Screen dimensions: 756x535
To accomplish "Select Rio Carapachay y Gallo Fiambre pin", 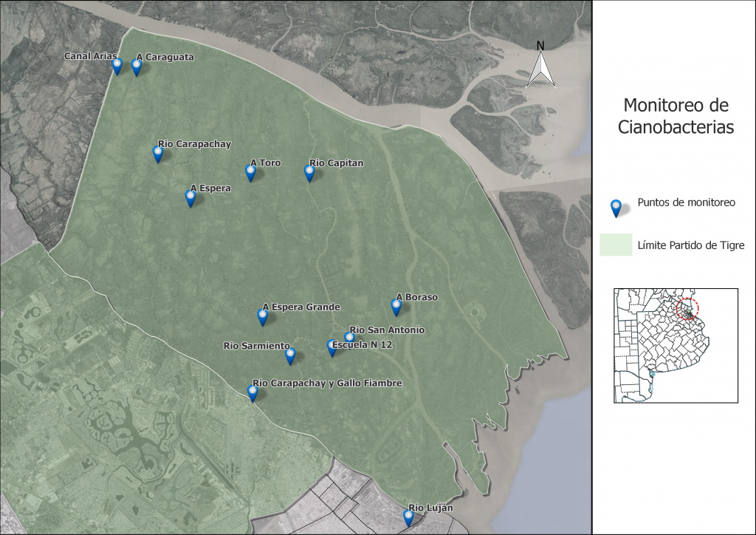I will point(252,393).
